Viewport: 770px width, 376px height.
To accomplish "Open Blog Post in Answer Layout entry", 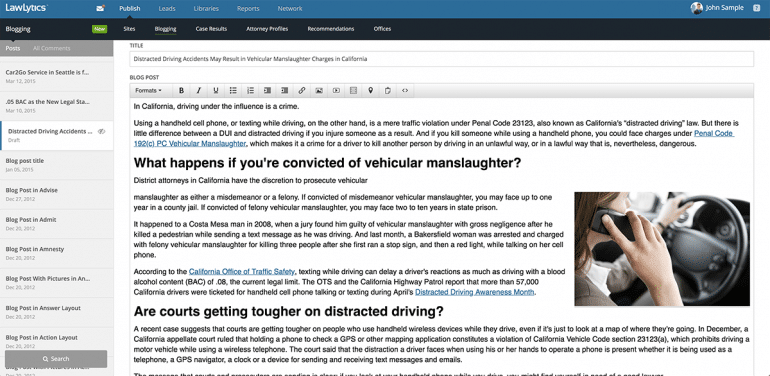I will 56,311.
